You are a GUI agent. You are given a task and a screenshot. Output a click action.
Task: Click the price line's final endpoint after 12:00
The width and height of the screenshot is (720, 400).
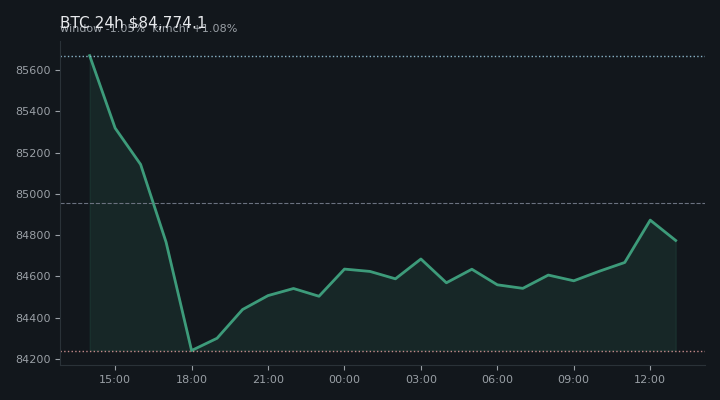click(676, 241)
